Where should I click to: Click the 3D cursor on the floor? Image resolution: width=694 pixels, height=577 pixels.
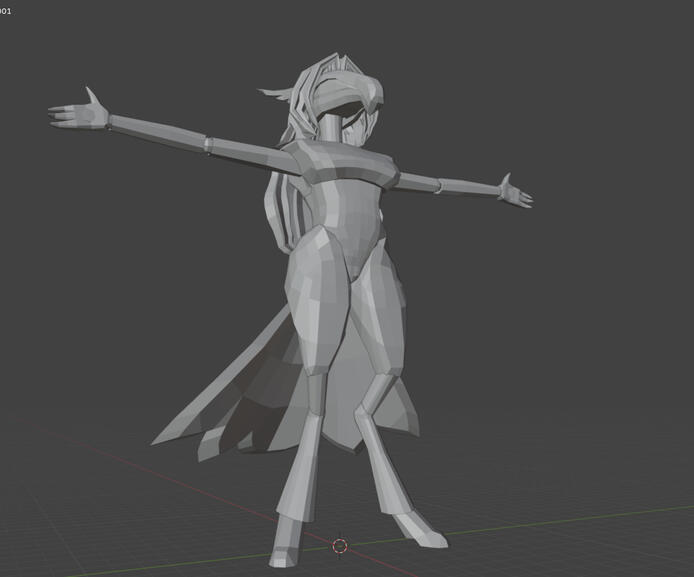tap(340, 546)
